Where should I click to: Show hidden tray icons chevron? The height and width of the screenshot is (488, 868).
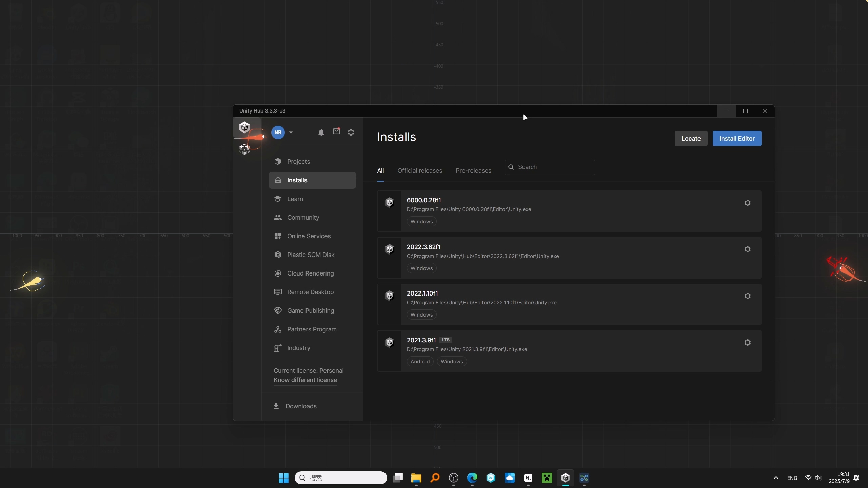(x=776, y=478)
